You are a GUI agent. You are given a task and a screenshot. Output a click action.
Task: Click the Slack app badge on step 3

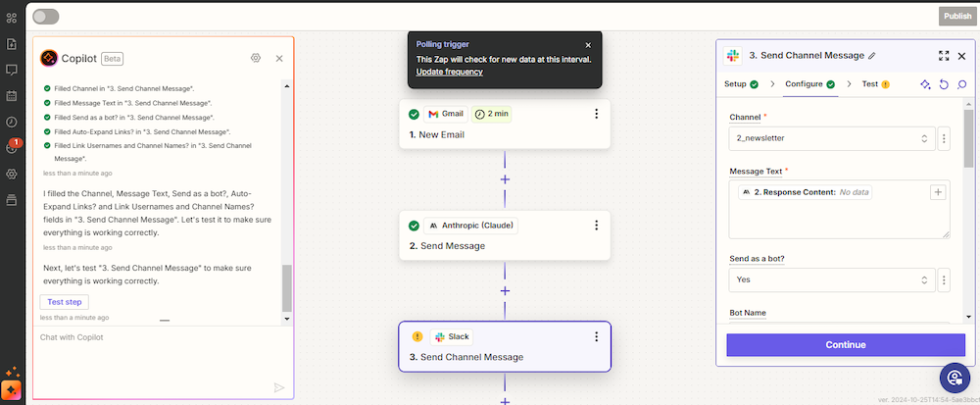click(x=451, y=337)
